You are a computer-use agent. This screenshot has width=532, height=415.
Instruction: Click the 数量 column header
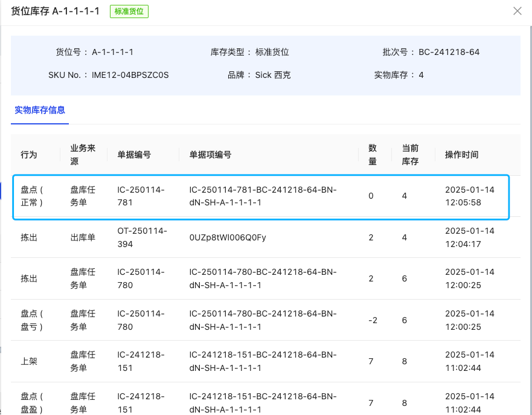[373, 155]
